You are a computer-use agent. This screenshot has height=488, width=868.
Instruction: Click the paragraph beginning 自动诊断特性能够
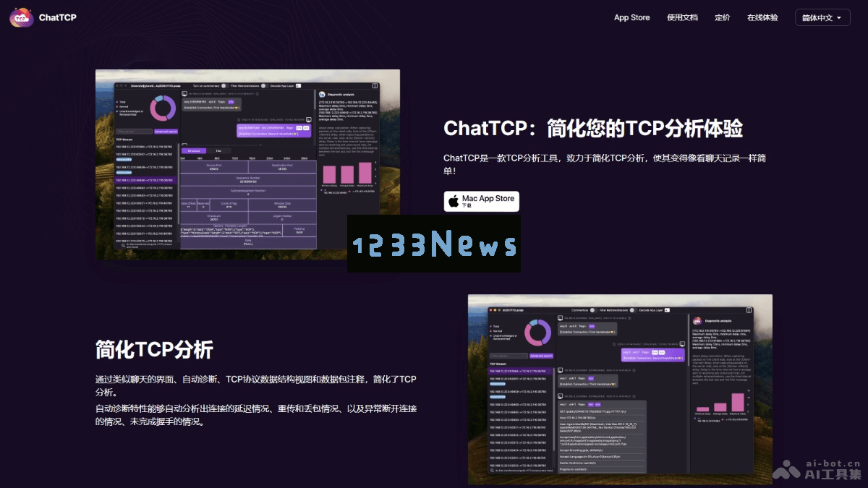[x=256, y=415]
